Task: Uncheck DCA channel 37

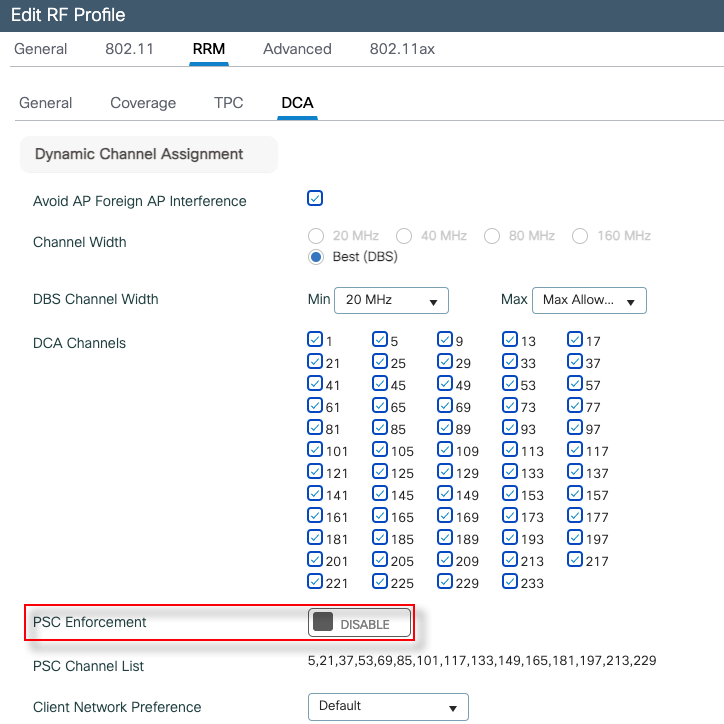Action: tap(575, 362)
